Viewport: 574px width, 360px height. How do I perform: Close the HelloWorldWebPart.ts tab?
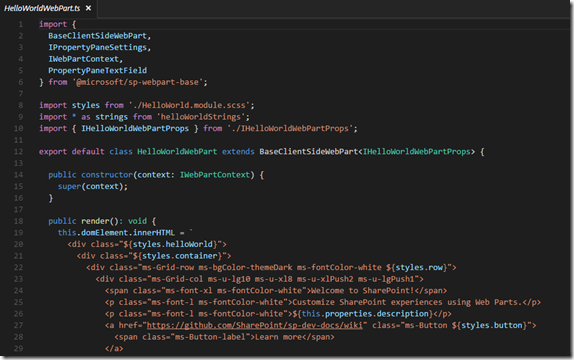pyautogui.click(x=88, y=8)
